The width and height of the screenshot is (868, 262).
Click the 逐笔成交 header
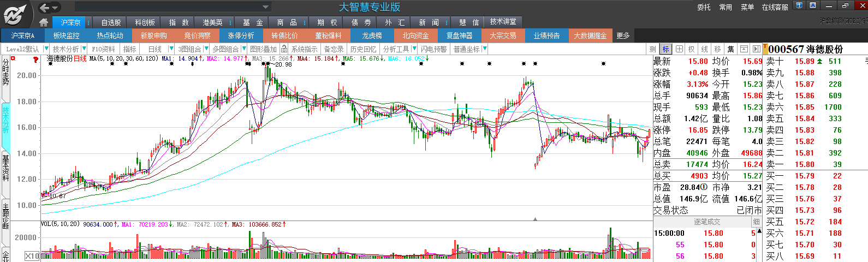[707, 222]
